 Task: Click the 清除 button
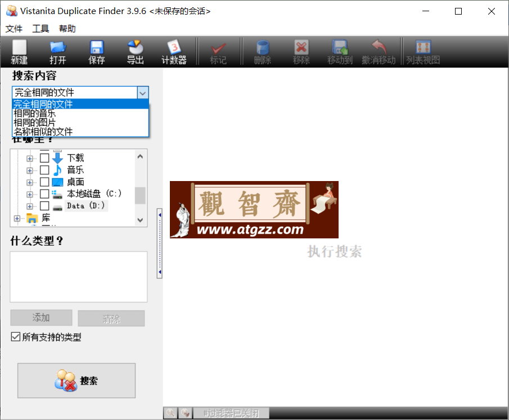pyautogui.click(x=111, y=318)
